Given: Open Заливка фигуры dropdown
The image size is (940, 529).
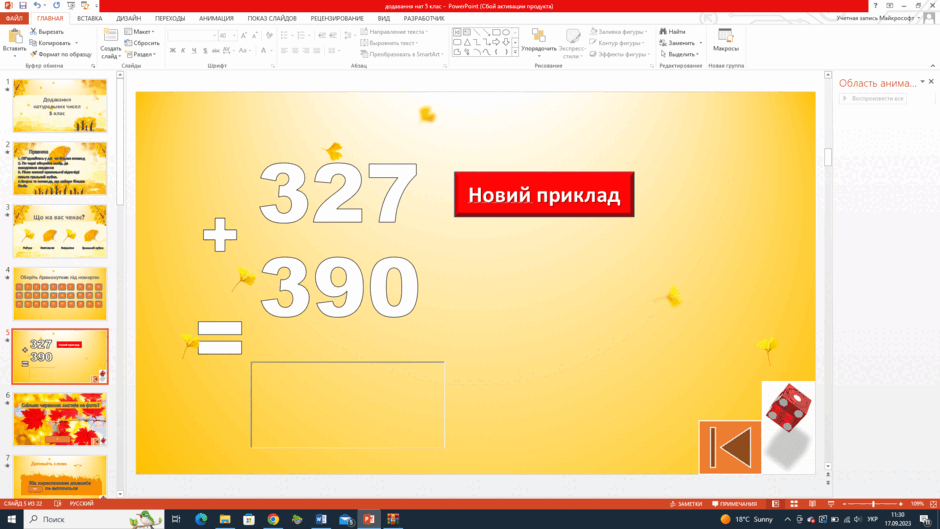Looking at the screenshot, I should click(619, 31).
